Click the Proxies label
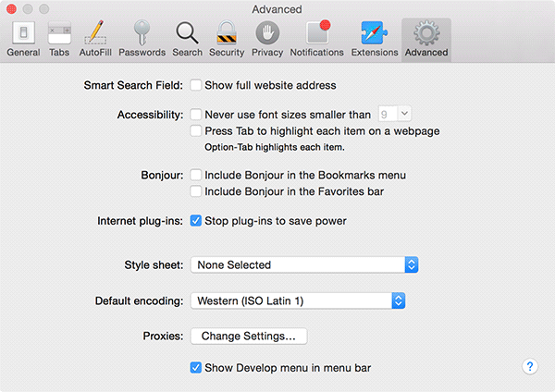Viewport: 555px width, 392px height. pos(163,336)
